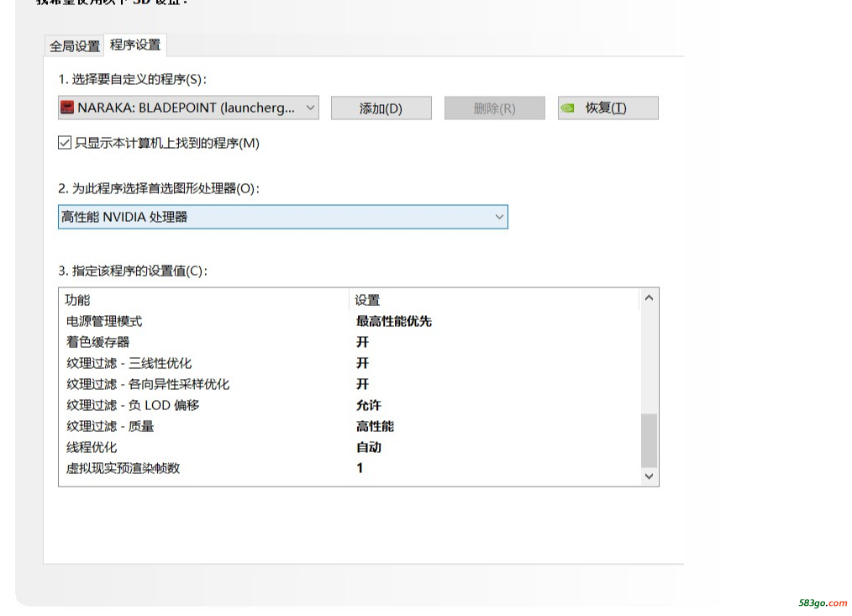The image size is (852, 616).
Task: Click the 允许 value for 负 LOD 偏移
Action: coord(368,405)
